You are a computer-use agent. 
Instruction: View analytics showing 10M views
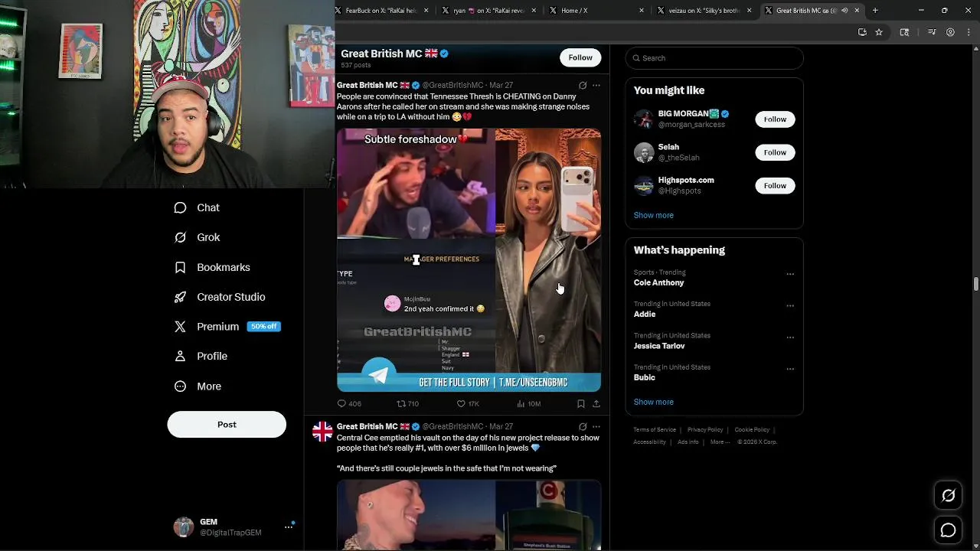(x=528, y=403)
